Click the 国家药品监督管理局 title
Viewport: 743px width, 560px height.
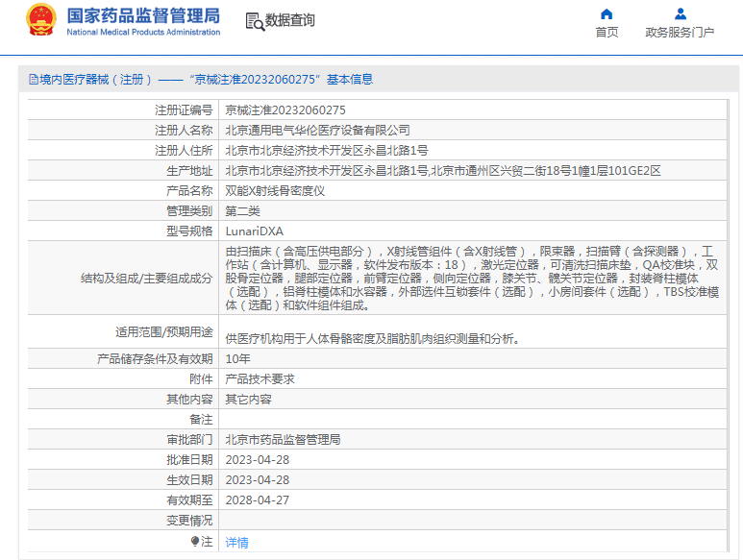(x=143, y=15)
